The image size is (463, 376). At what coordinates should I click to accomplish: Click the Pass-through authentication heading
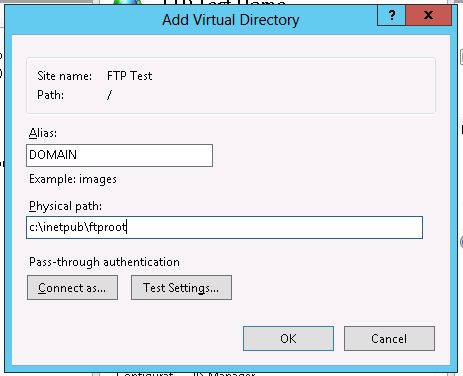pos(104,262)
